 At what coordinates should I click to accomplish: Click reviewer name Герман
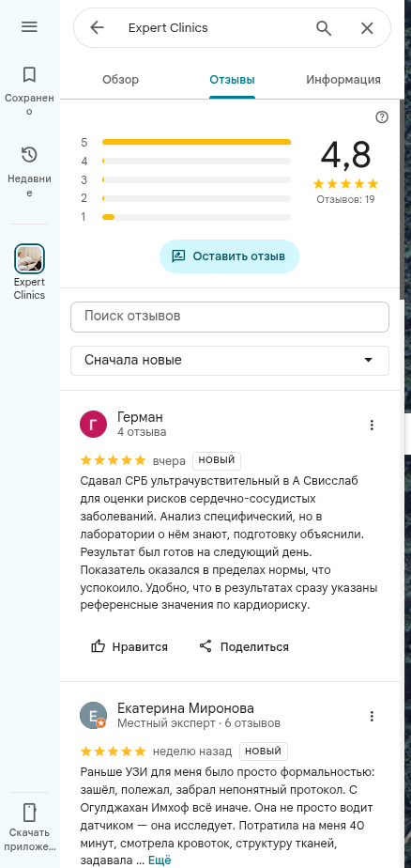coord(140,417)
